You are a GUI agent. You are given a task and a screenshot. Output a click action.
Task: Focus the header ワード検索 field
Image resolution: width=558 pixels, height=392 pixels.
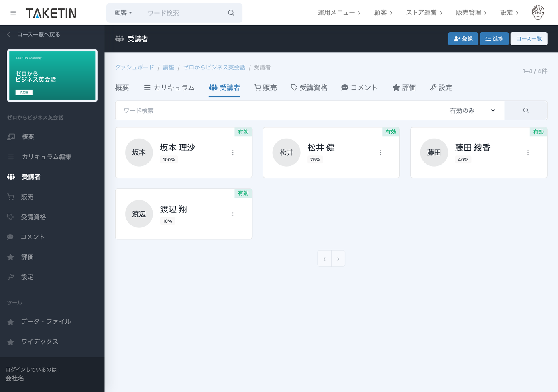coord(183,13)
